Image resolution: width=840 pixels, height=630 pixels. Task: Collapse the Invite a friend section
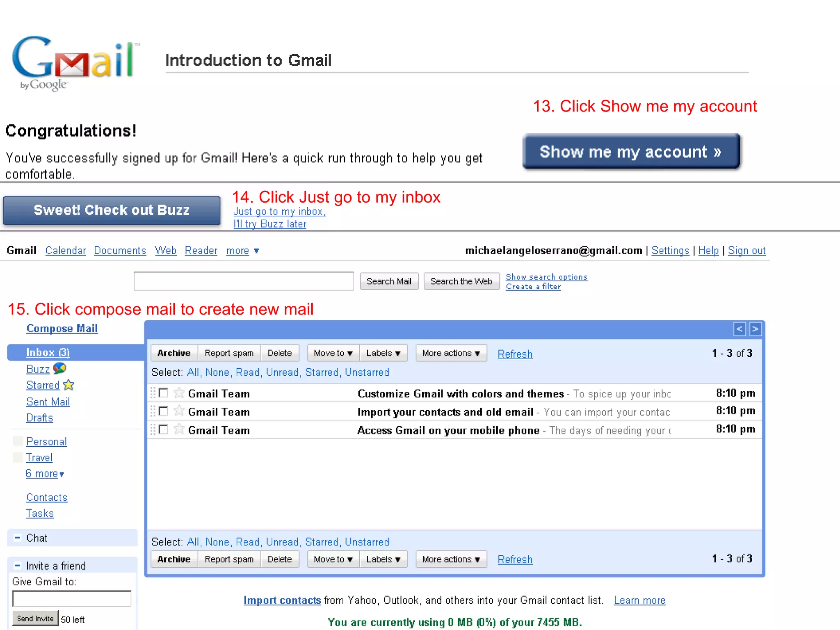point(18,565)
